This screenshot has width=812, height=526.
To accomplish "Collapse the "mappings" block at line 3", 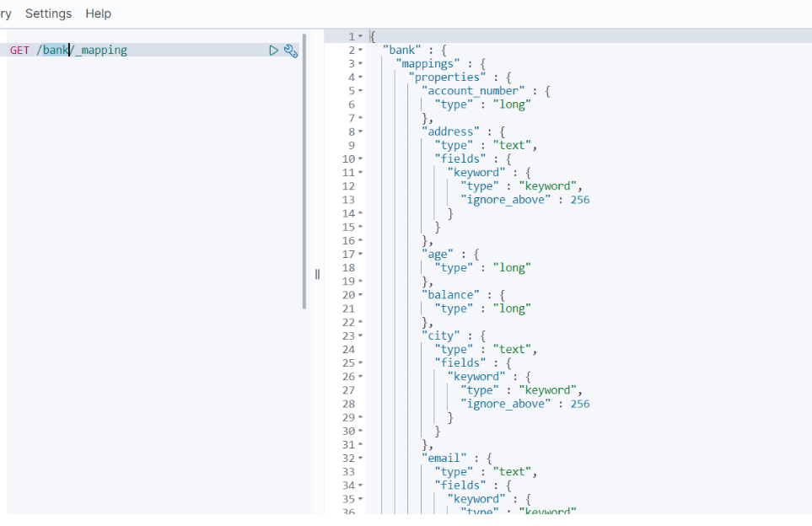I will (361, 63).
